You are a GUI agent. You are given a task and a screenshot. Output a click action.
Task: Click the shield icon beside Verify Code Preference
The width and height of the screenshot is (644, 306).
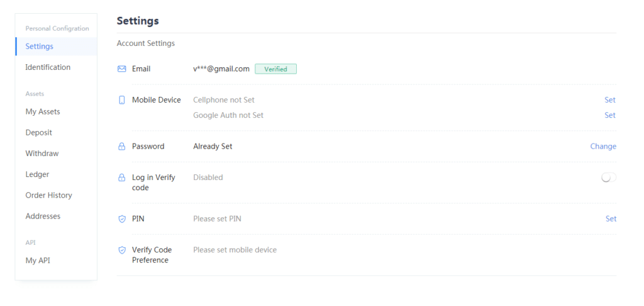122,250
